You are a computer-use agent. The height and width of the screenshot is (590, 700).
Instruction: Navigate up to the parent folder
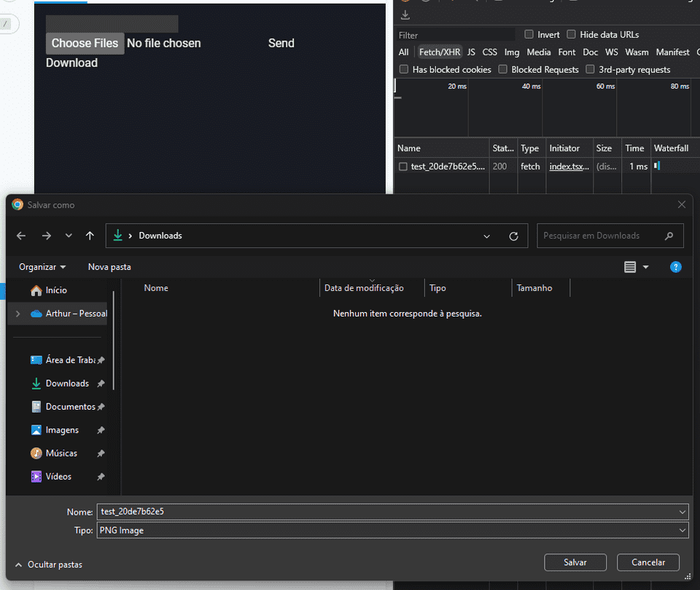coord(89,236)
